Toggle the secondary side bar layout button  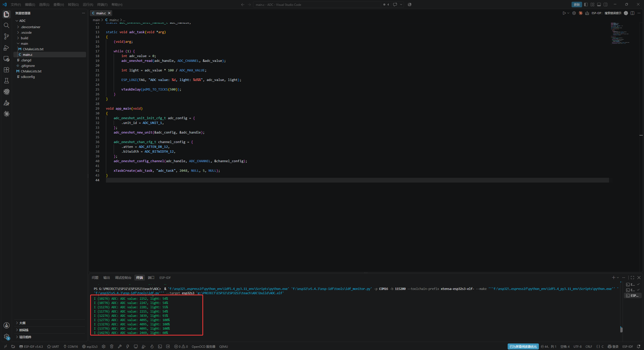606,5
